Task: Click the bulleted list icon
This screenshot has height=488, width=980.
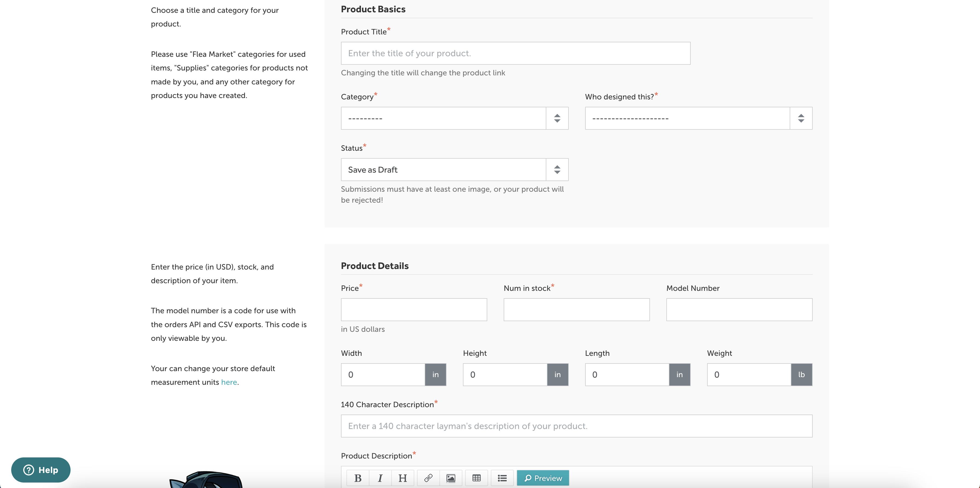Action: click(502, 478)
